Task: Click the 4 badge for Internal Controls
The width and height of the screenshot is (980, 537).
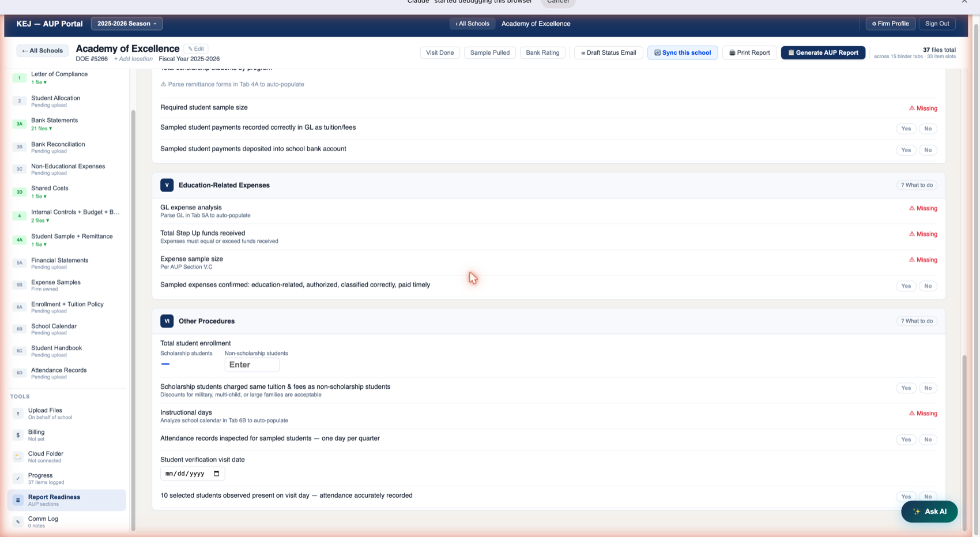Action: tap(19, 216)
